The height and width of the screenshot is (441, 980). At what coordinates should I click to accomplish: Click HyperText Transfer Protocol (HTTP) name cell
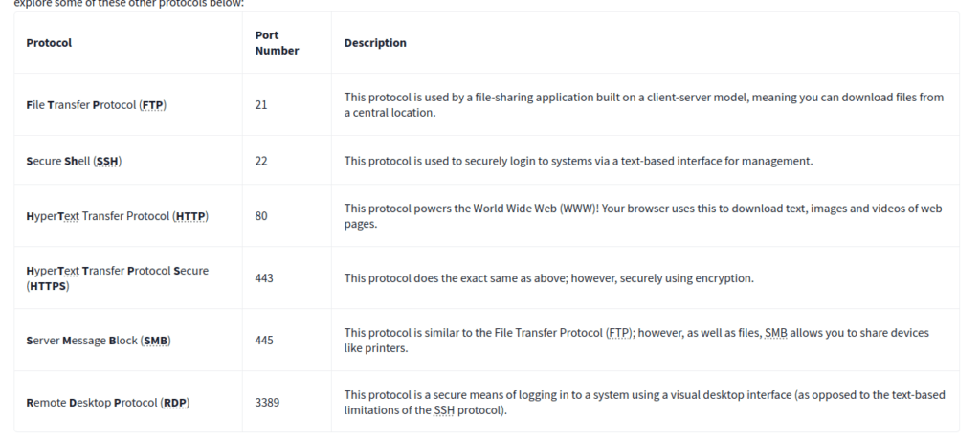coord(117,216)
